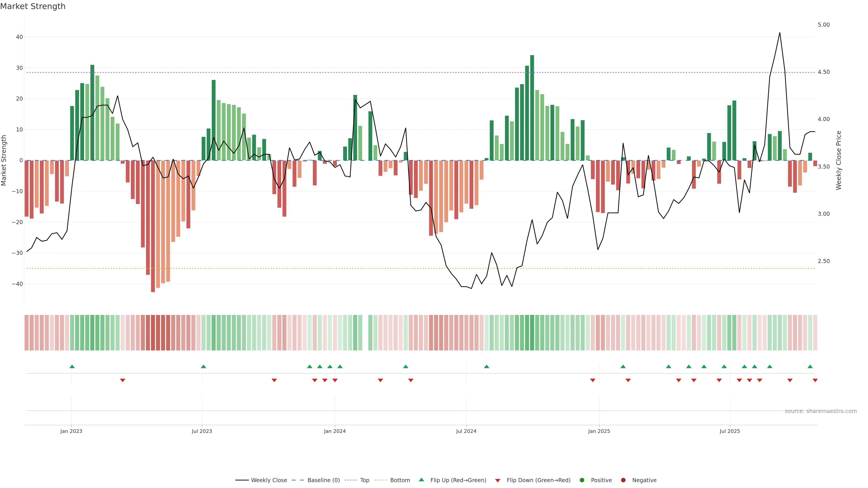
Task: Click the tallest green bar in late 2024
Action: (x=532, y=108)
